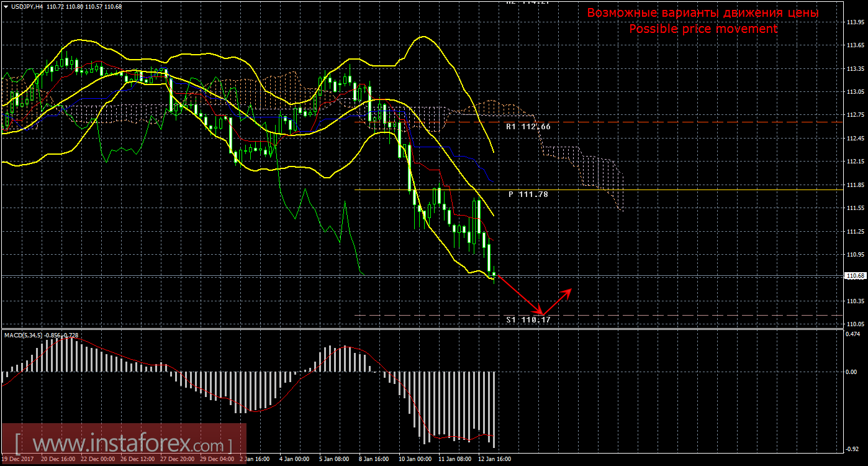Click the R1 112.66 resistance label

point(528,126)
